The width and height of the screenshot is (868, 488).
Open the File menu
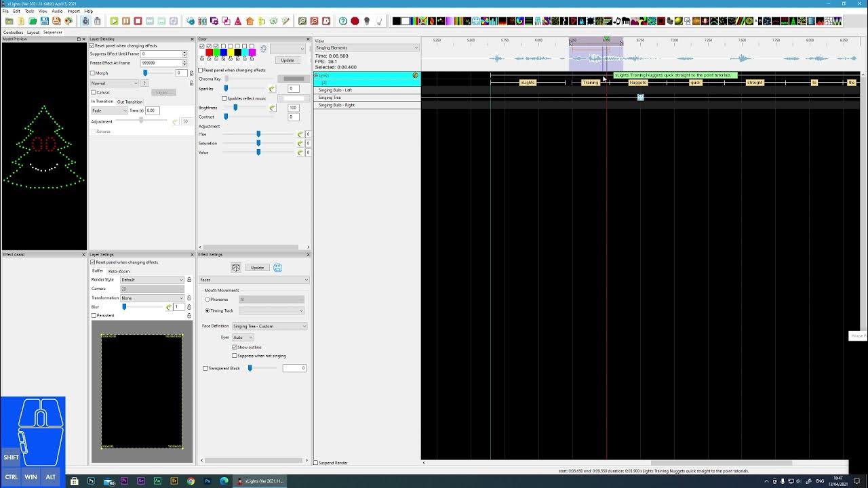(5, 11)
